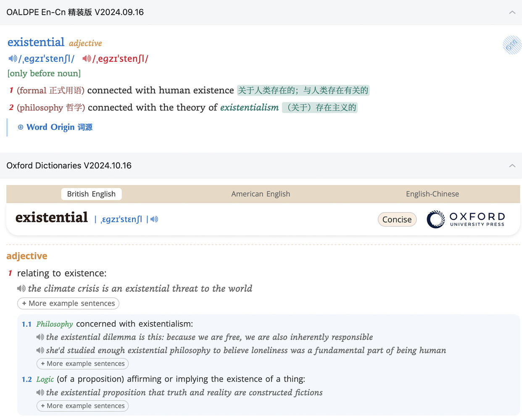Select the British English tab
The height and width of the screenshot is (420, 522).
[x=91, y=194]
